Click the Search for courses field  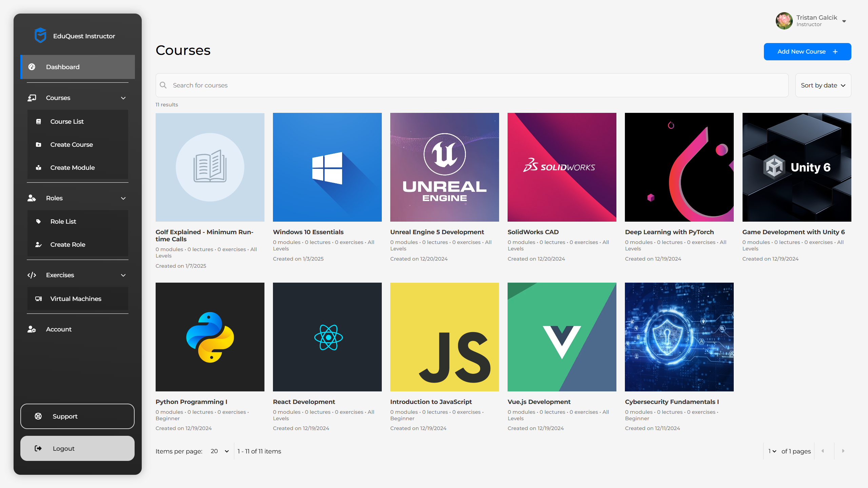[472, 85]
